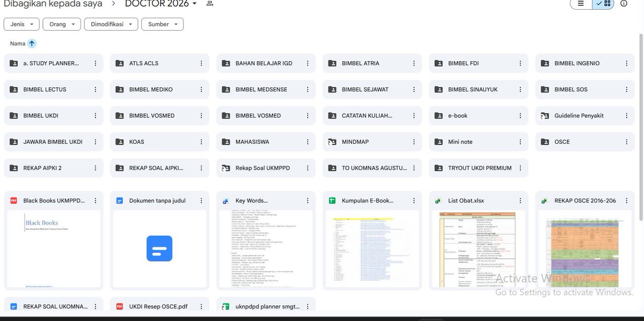Open more options for Dokumen tanpa judul

click(x=201, y=201)
